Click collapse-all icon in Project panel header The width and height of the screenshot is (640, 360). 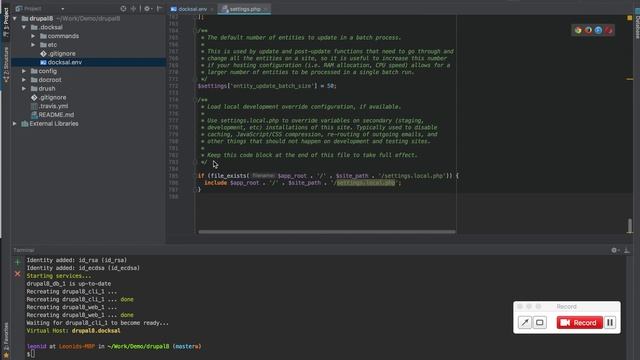(x=133, y=9)
